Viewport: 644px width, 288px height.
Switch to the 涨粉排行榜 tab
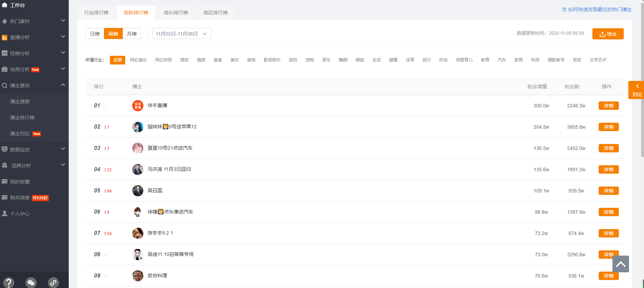point(136,13)
